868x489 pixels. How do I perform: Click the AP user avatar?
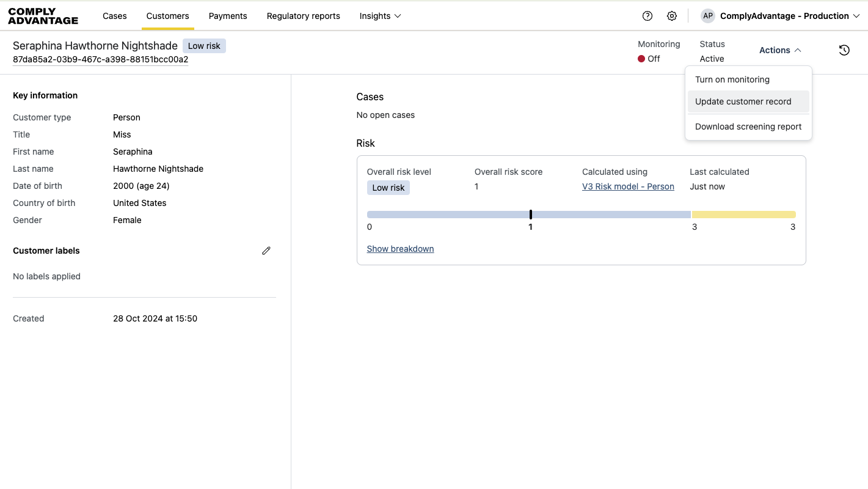[x=707, y=16]
